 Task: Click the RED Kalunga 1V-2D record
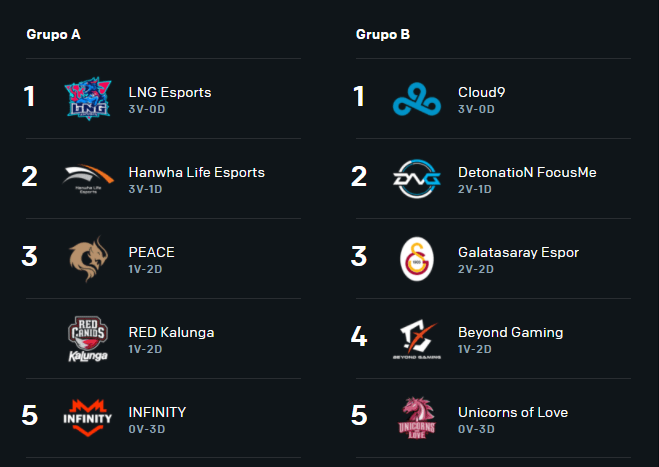click(x=146, y=349)
